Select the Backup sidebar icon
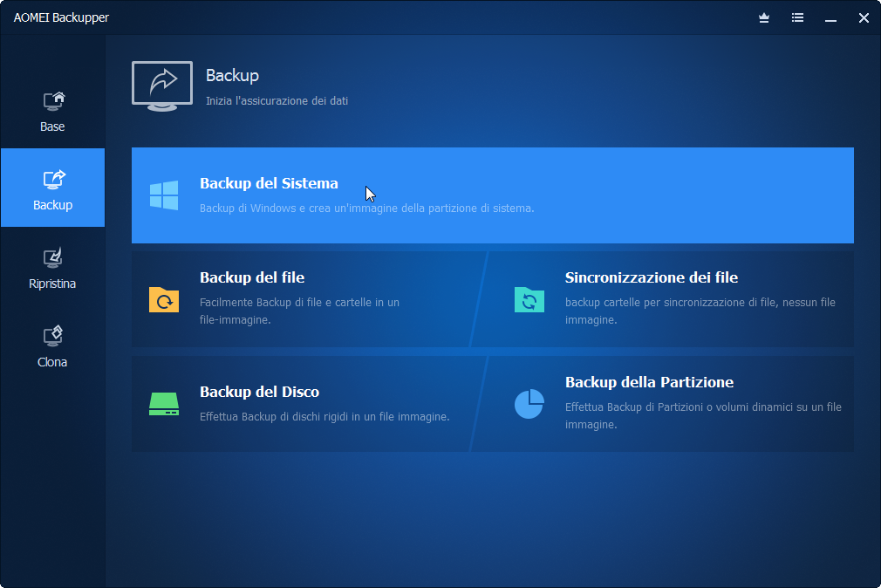 [x=54, y=180]
